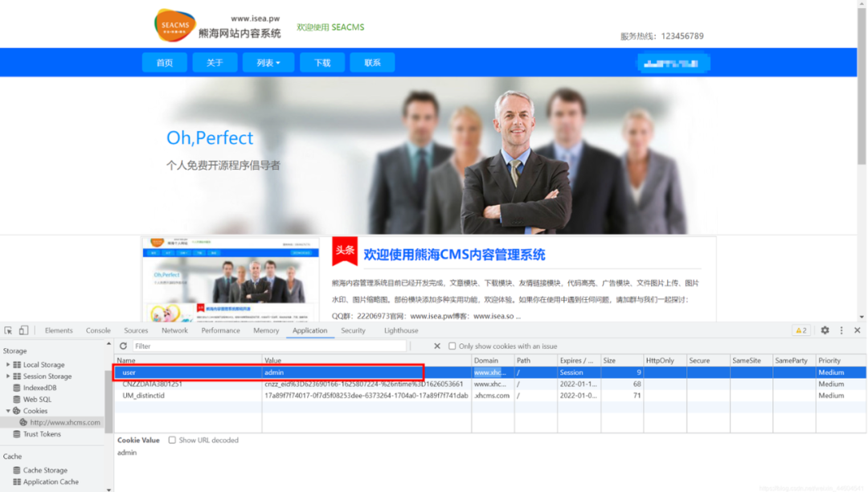Sort cookies by Secure column
This screenshot has width=868, height=492.
708,360
